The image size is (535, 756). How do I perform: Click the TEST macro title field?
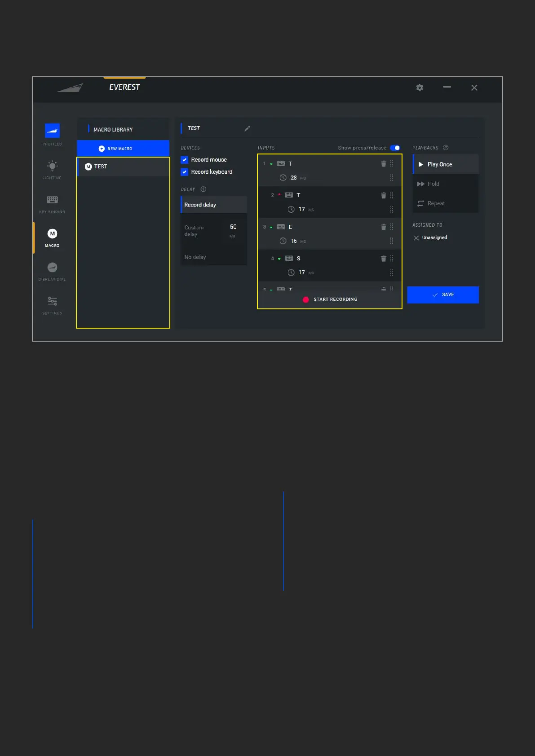pos(194,128)
